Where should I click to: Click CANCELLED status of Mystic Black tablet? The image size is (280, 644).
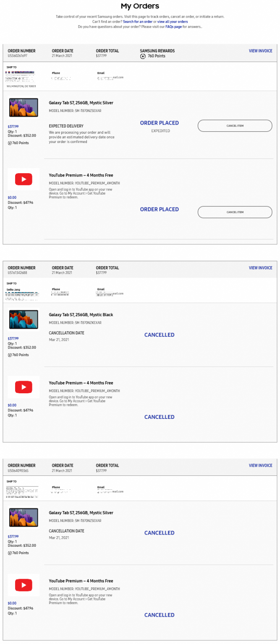pos(160,335)
